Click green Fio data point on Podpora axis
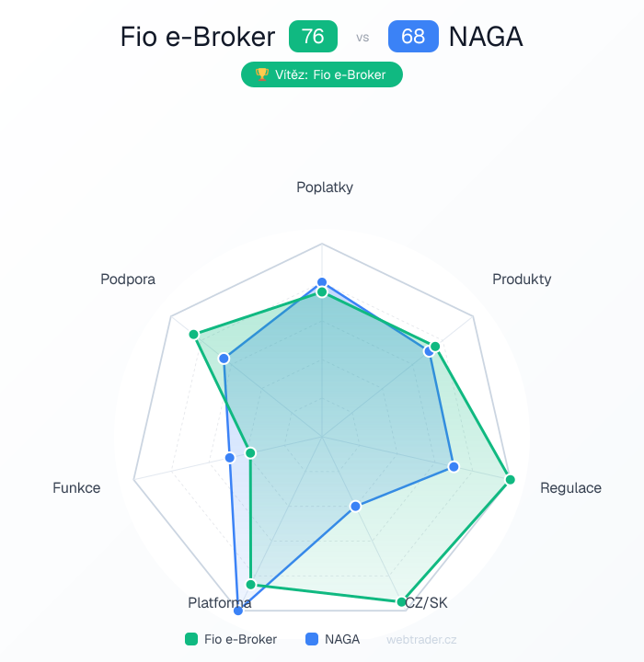The height and width of the screenshot is (662, 644). (x=193, y=334)
